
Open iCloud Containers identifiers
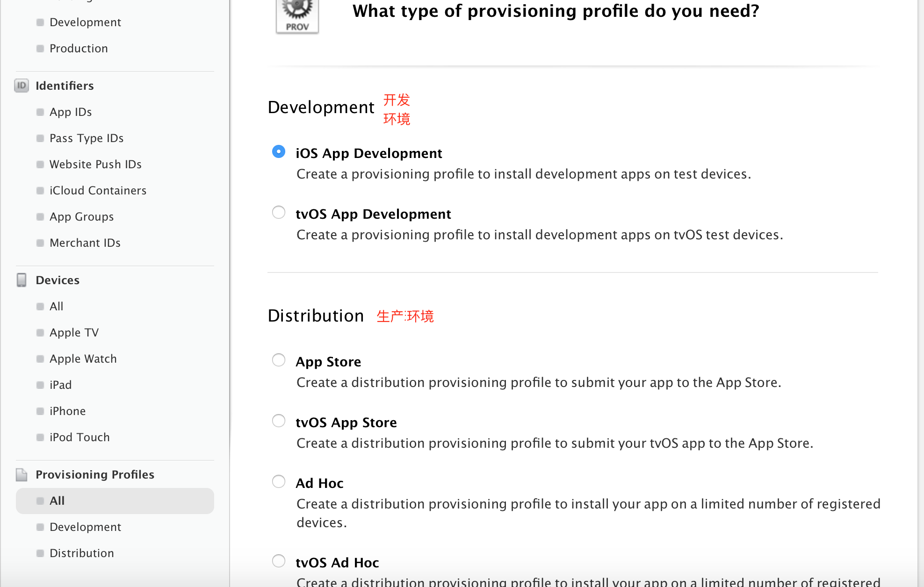[98, 191]
